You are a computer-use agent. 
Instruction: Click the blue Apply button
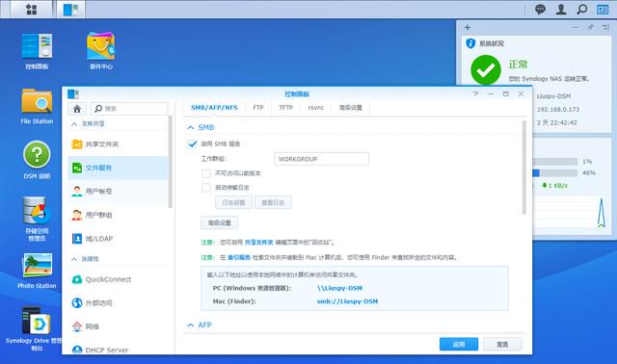pos(459,345)
